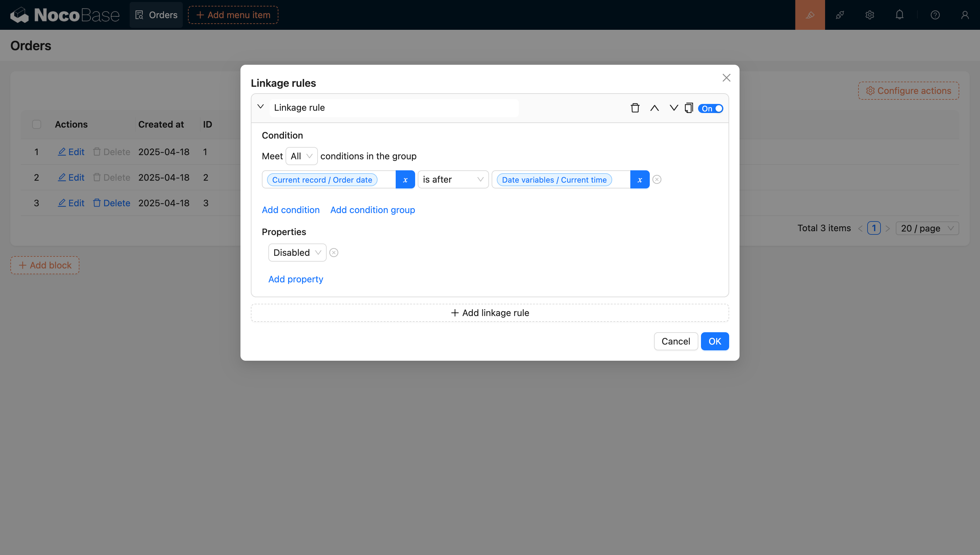Open variable picker for Current time value
980x555 pixels.
(640, 179)
